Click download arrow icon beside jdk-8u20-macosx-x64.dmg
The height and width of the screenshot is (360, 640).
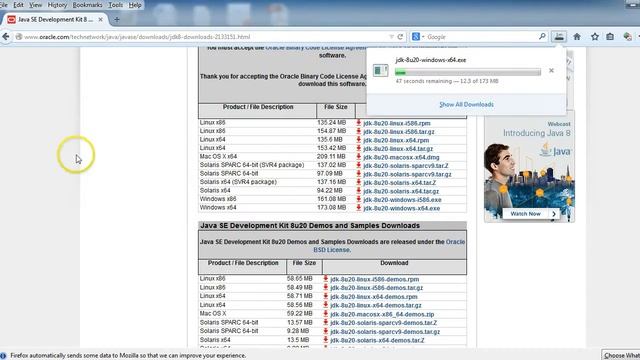[x=358, y=157]
